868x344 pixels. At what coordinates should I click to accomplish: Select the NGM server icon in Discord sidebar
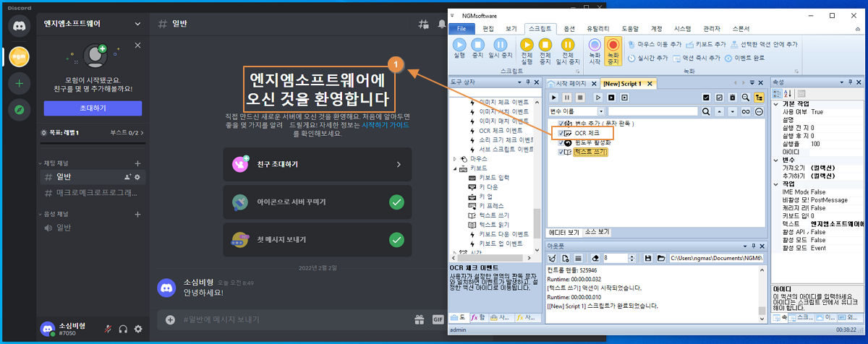point(19,55)
